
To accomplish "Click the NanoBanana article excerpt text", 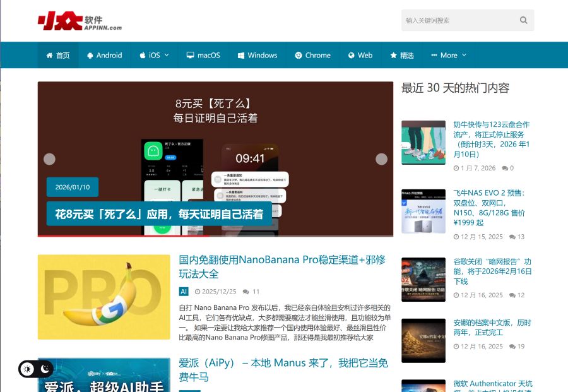I will click(285, 323).
